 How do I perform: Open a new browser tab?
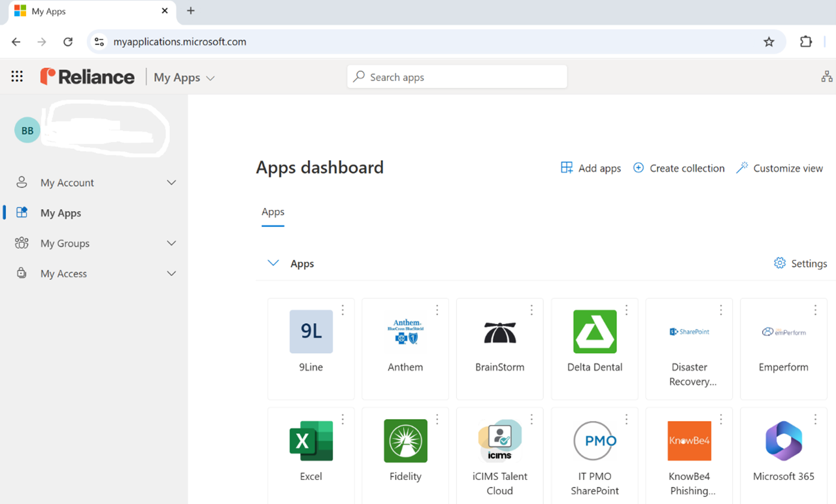(x=191, y=11)
